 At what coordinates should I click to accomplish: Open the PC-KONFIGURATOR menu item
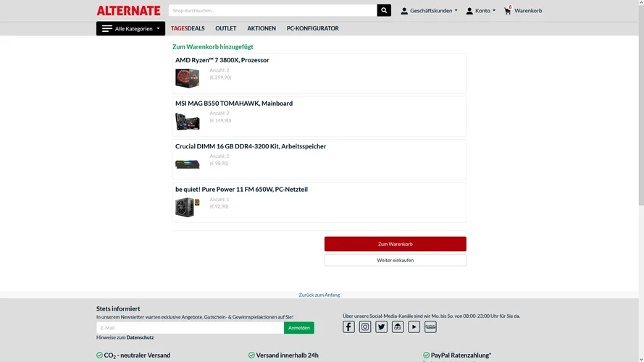[312, 28]
